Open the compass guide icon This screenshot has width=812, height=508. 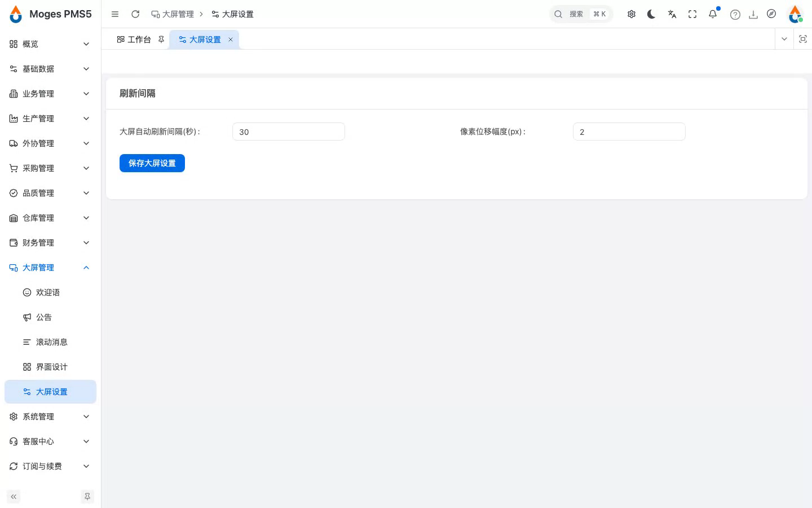[771, 14]
